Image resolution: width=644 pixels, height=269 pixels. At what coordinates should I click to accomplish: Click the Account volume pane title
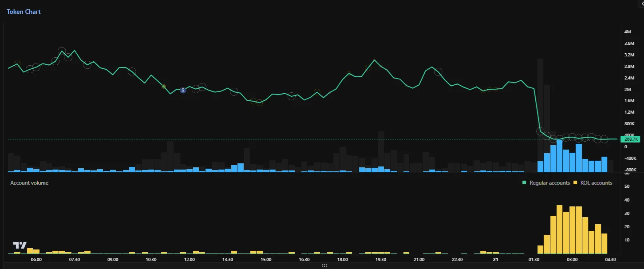[29, 183]
